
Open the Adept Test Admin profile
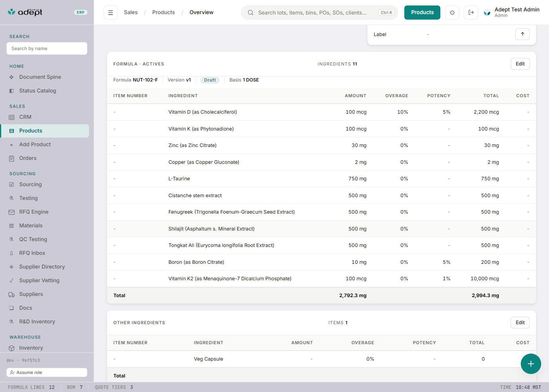point(511,13)
